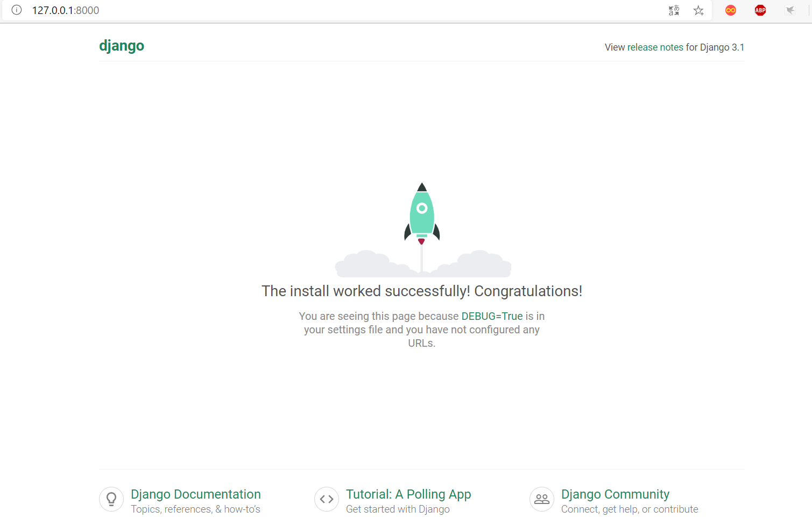
Task: Click the django logo heading
Action: click(x=122, y=46)
